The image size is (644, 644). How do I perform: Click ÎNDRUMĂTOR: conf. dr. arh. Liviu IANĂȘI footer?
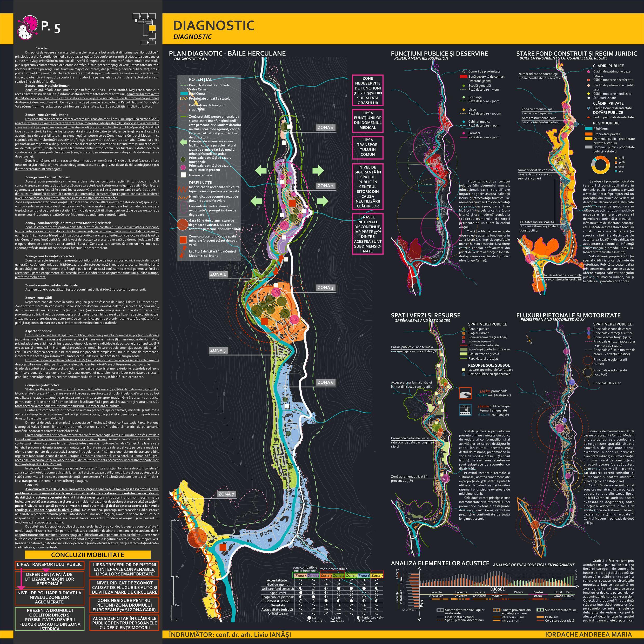pyautogui.click(x=230, y=634)
